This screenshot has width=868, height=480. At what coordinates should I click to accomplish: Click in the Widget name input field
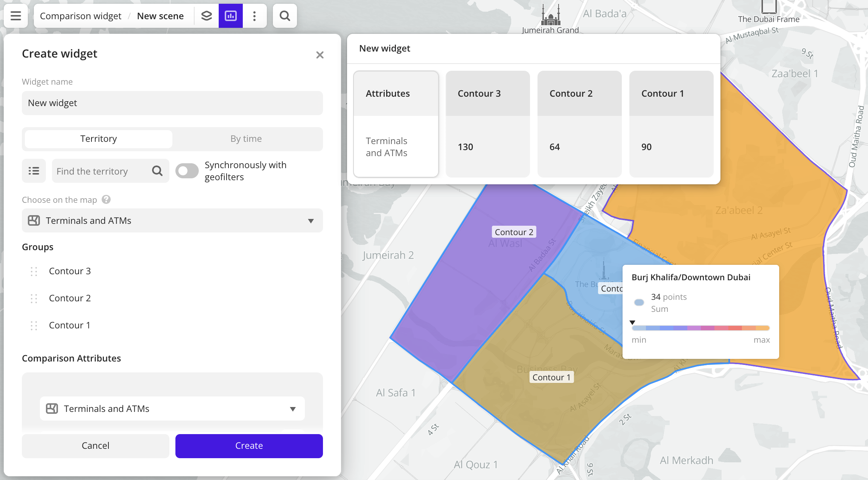click(x=172, y=103)
